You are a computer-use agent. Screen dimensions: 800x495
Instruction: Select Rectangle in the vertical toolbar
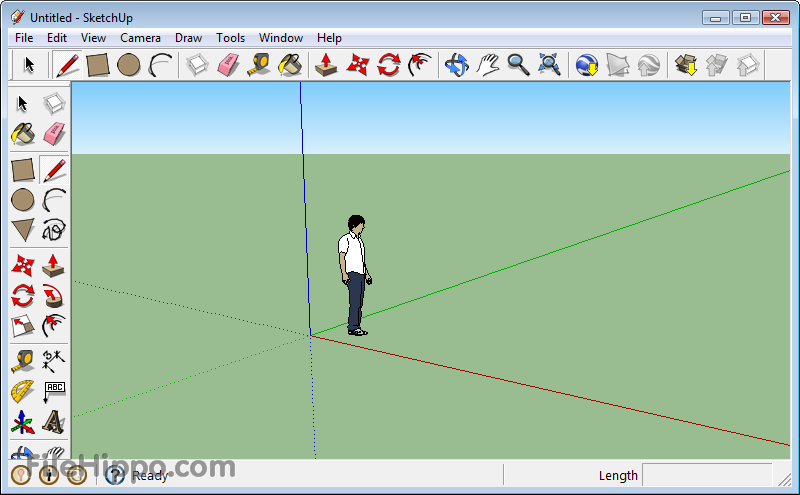(23, 170)
